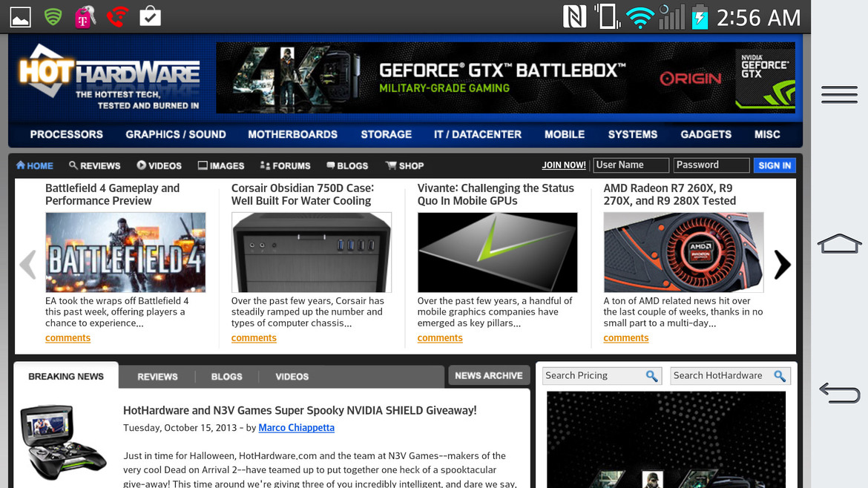Screen dimensions: 868x488
Task: Tap the NFC status icon
Action: coord(574,16)
